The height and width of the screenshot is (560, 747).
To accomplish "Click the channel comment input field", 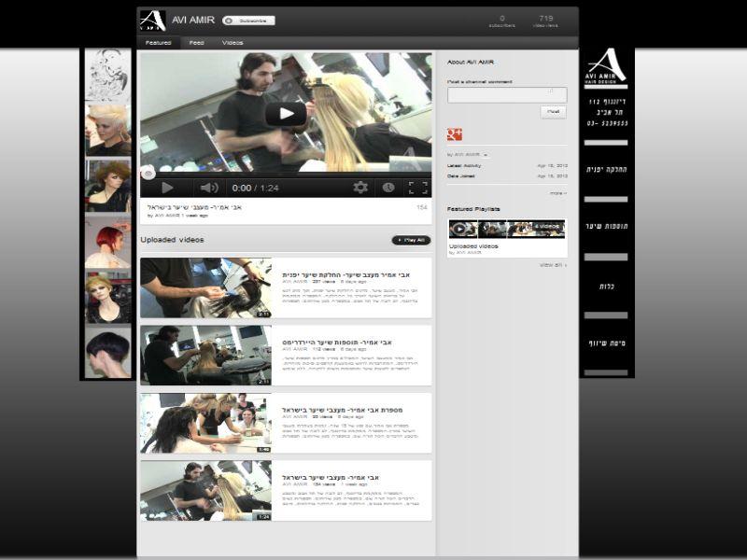I will (x=507, y=95).
